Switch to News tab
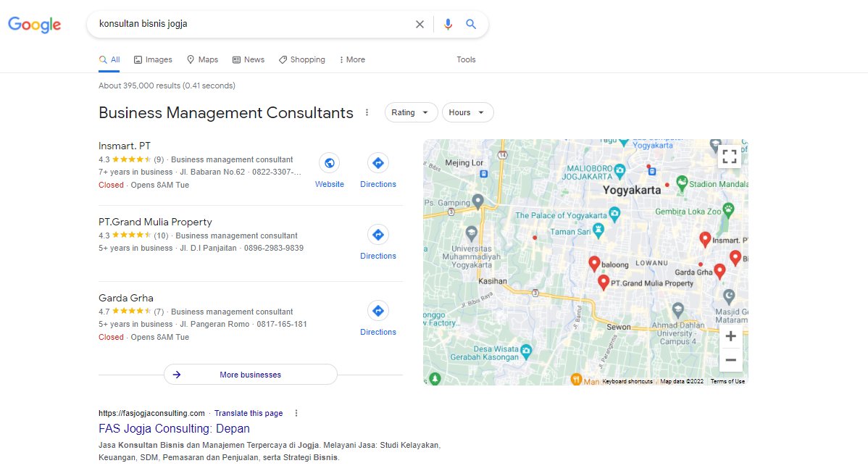 [249, 59]
